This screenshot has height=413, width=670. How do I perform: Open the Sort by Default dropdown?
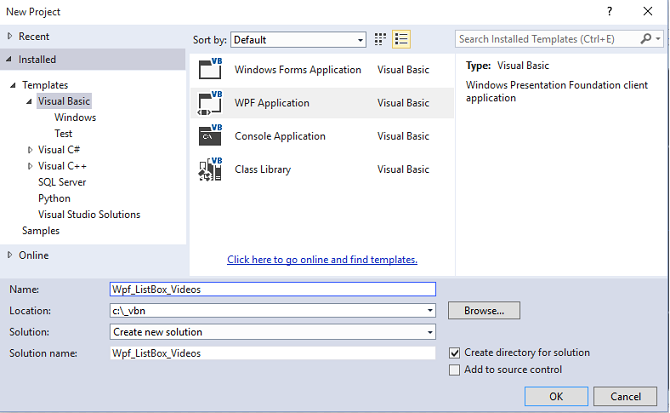298,40
